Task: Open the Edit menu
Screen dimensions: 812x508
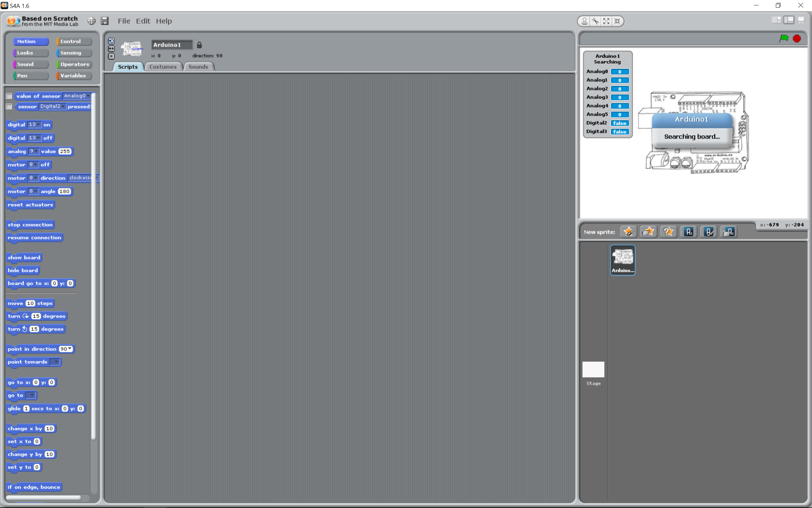Action: click(x=143, y=21)
